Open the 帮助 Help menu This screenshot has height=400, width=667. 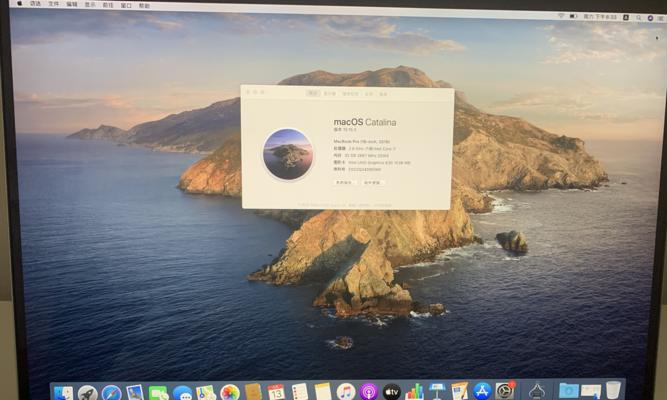coord(144,6)
